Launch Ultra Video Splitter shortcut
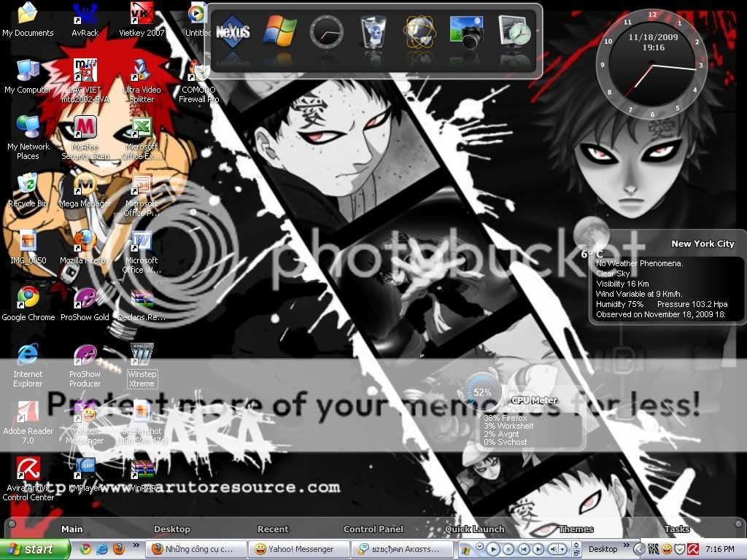The height and width of the screenshot is (560, 747). 142,81
